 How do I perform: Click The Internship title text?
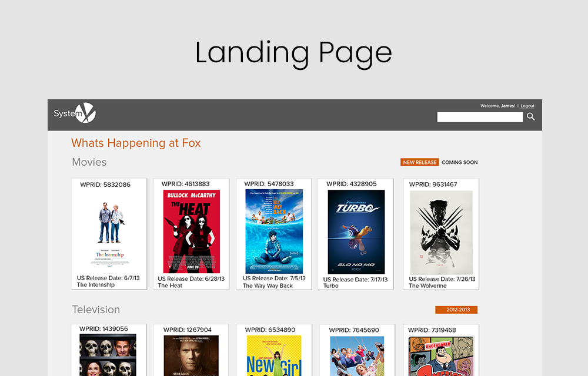coord(96,285)
